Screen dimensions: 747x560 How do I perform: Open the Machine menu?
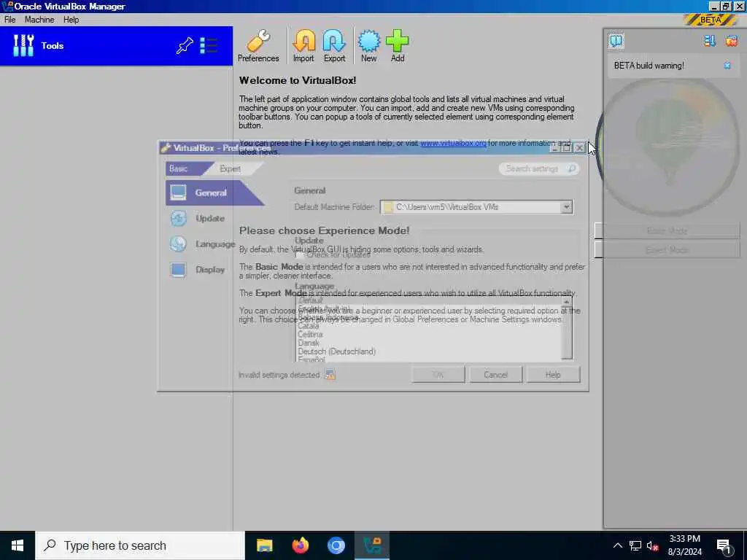coord(39,20)
